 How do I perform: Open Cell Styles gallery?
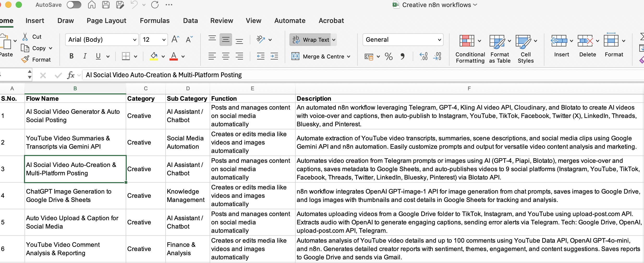526,49
